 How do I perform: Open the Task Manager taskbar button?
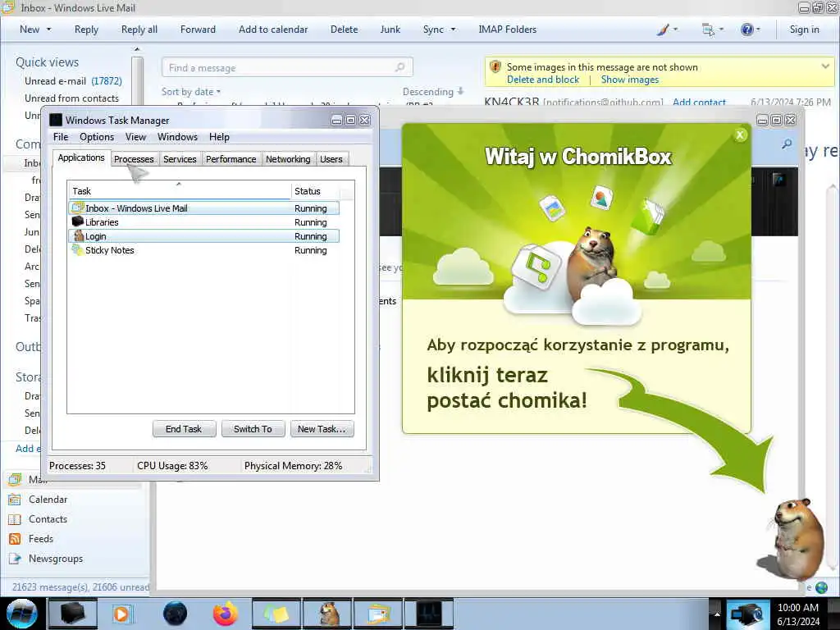(x=429, y=614)
